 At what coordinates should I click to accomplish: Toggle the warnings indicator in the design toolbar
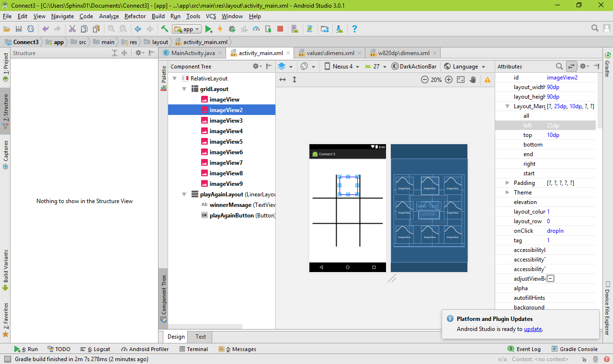pos(488,80)
